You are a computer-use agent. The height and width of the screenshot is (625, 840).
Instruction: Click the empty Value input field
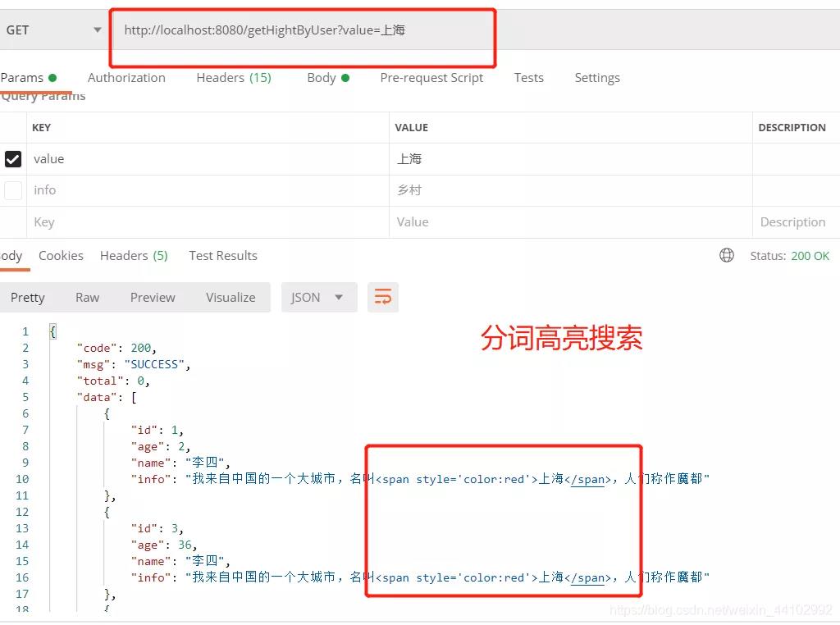[x=571, y=221]
